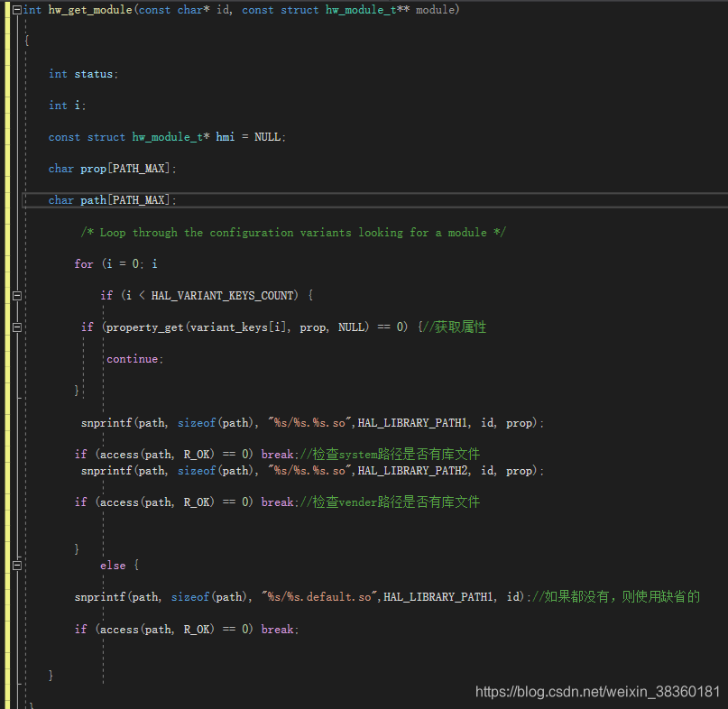Click the hw_module_t** parameter type
This screenshot has height=709, width=728.
(x=367, y=10)
